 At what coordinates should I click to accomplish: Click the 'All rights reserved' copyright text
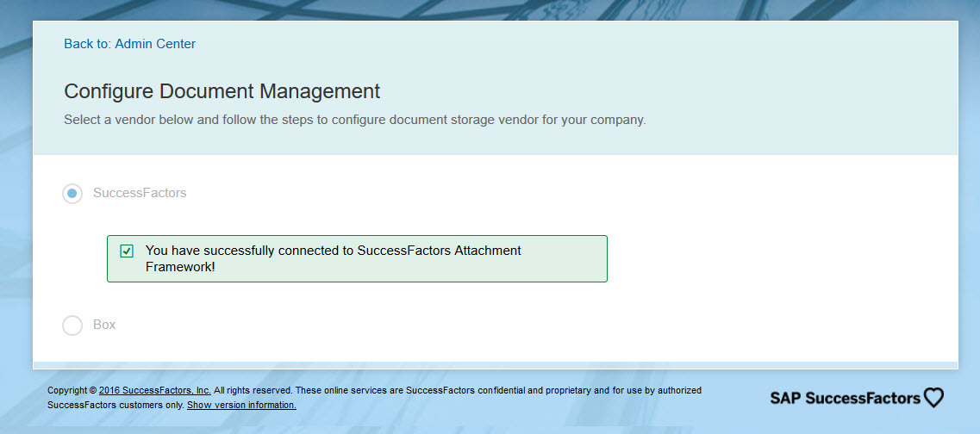pos(253,390)
